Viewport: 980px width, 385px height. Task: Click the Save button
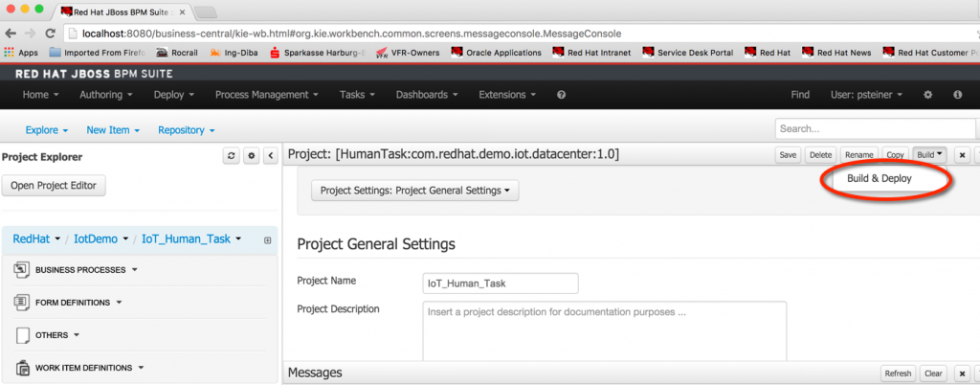click(x=788, y=155)
